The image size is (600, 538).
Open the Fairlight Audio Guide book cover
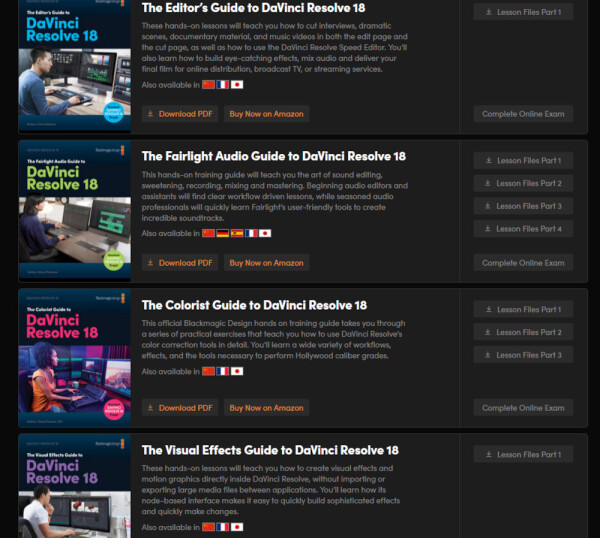(x=75, y=210)
